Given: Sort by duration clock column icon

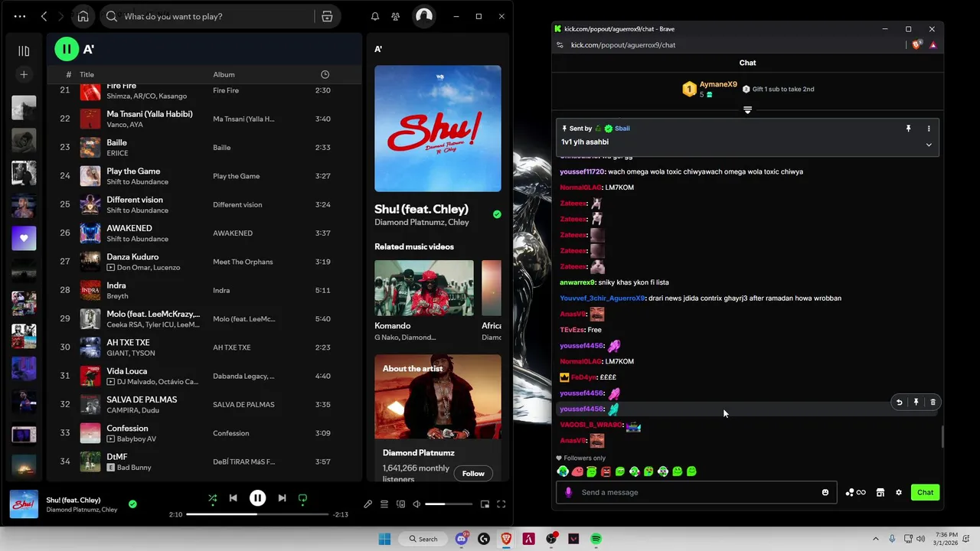Looking at the screenshot, I should (x=325, y=74).
